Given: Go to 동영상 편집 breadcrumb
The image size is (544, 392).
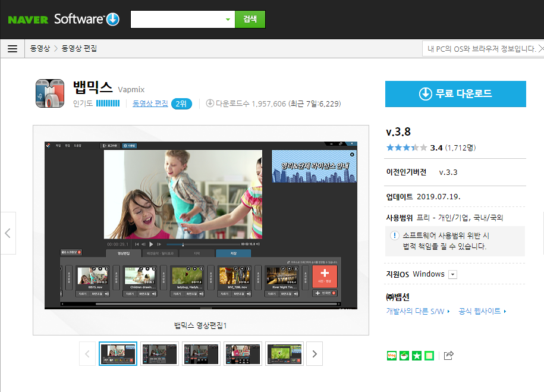Looking at the screenshot, I should pos(79,48).
